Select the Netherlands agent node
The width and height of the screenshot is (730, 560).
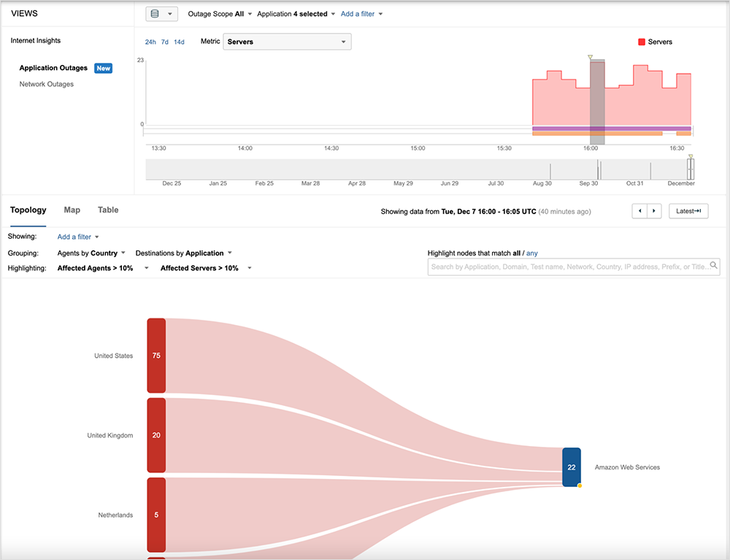pyautogui.click(x=156, y=515)
